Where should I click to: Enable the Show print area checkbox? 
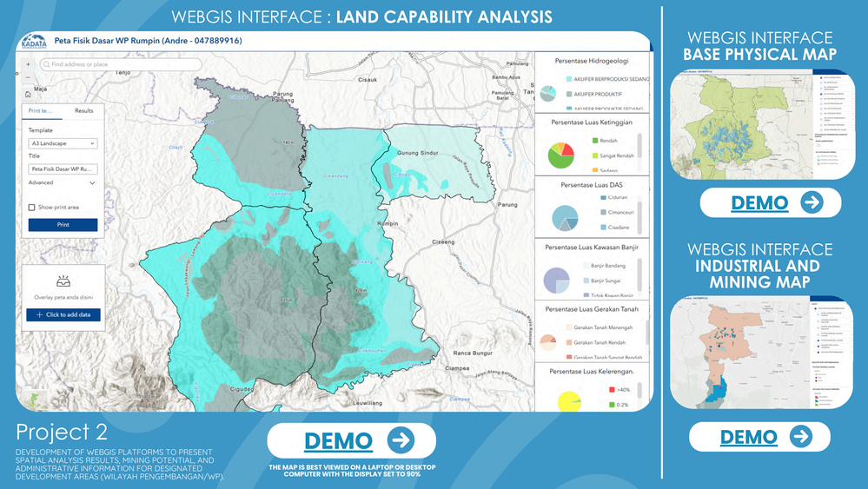[x=31, y=208]
